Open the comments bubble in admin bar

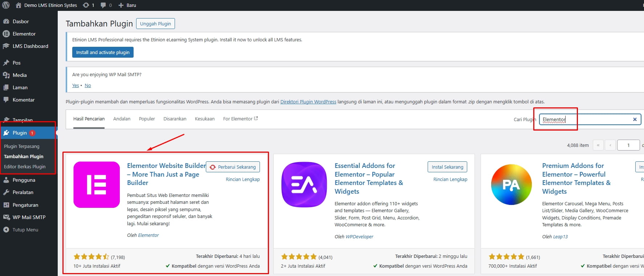click(x=106, y=5)
